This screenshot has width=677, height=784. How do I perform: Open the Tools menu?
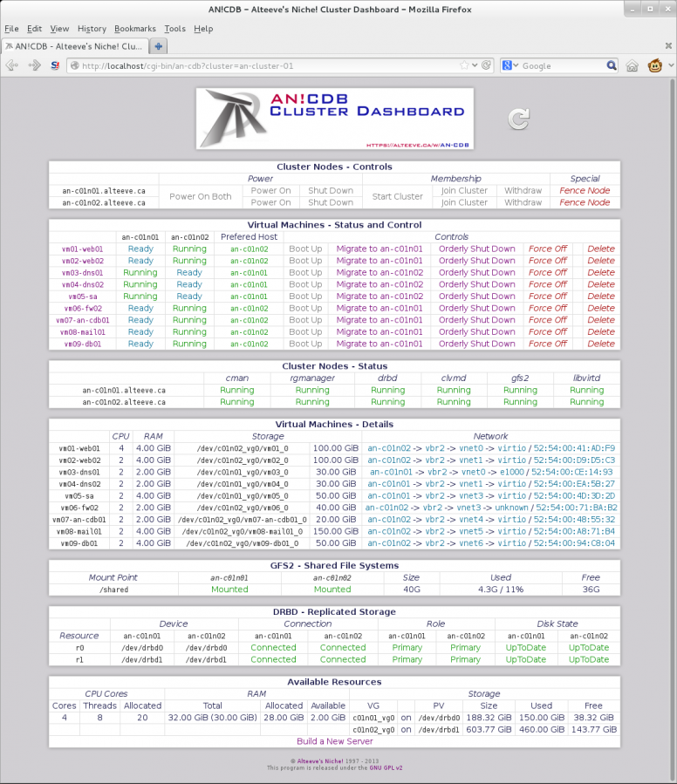coord(174,29)
